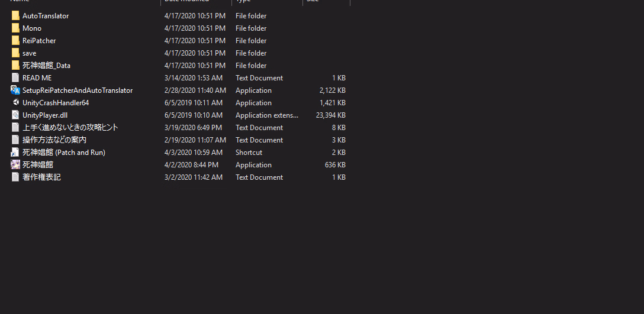Select the Mono file name
Screen dimensions: 644x314
click(32, 28)
